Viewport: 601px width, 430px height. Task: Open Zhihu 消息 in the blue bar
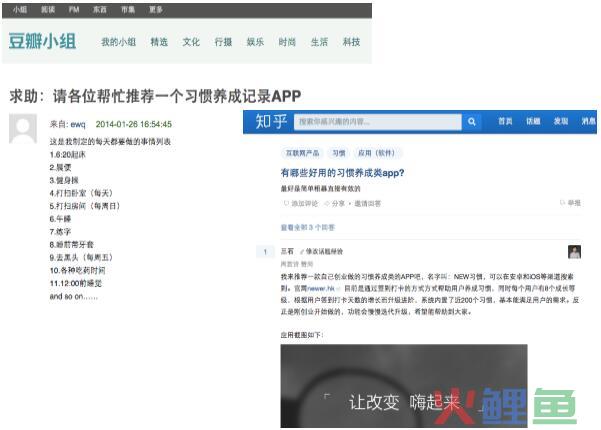589,121
